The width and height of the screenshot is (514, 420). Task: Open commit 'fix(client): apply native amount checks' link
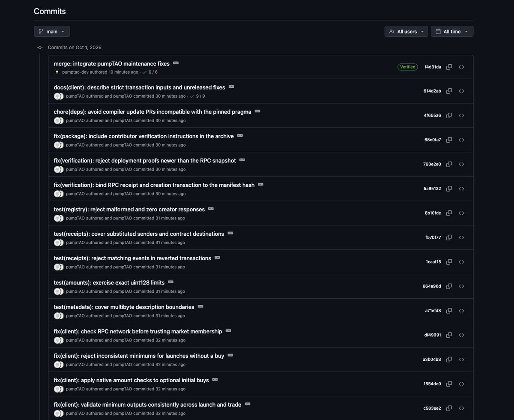tap(131, 380)
